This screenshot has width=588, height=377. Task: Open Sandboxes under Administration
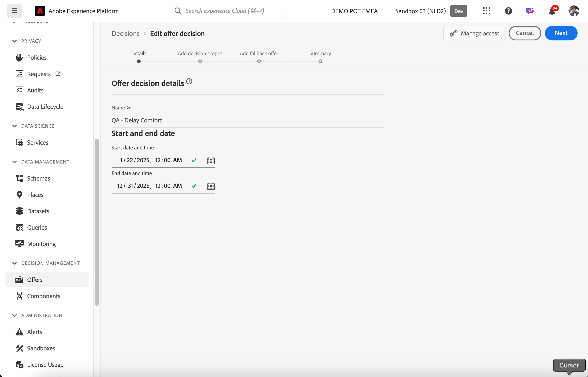47,348
